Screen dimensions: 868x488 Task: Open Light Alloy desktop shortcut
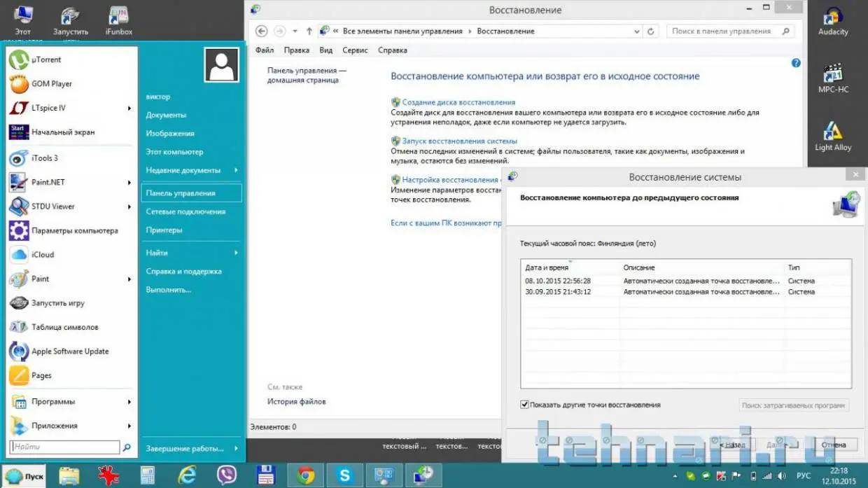pyautogui.click(x=833, y=137)
